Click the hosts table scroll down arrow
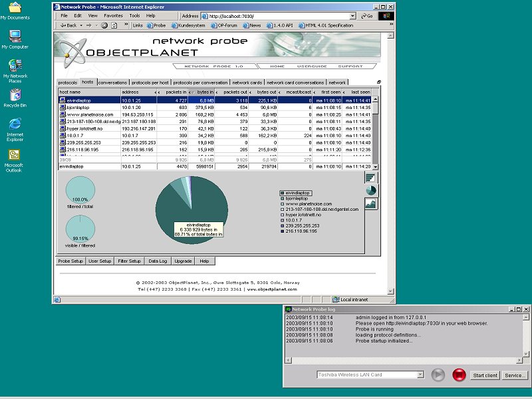The width and height of the screenshot is (532, 399). click(375, 167)
